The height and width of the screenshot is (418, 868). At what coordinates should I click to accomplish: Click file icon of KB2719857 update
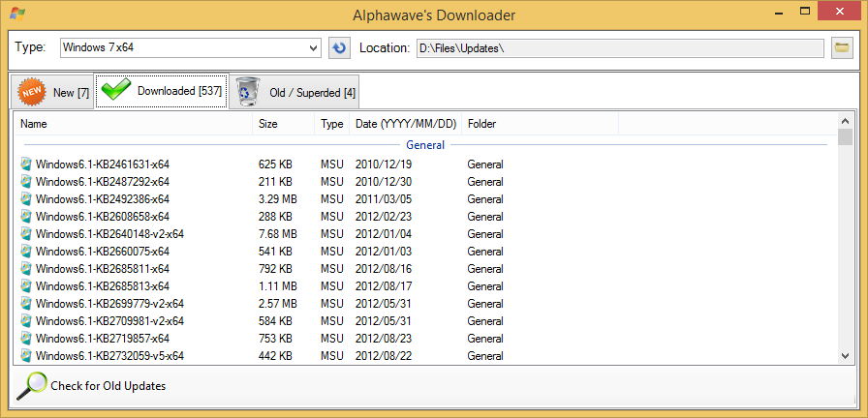(x=26, y=338)
